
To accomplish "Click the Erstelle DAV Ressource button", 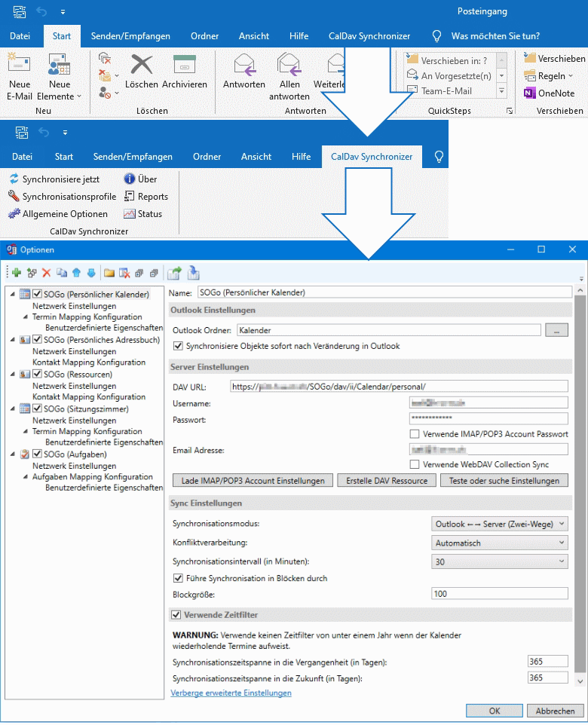I will point(387,480).
